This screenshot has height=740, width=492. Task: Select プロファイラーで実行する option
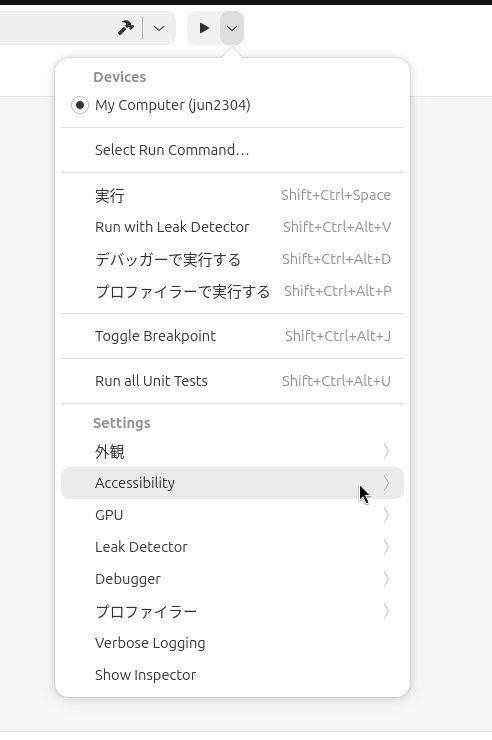232,291
